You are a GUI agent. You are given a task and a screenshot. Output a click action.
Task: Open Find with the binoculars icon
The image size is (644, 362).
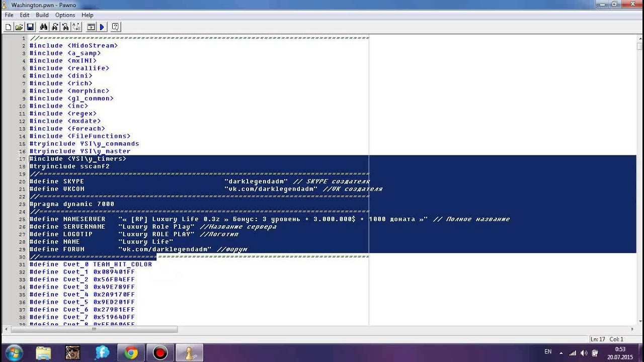pos(44,27)
